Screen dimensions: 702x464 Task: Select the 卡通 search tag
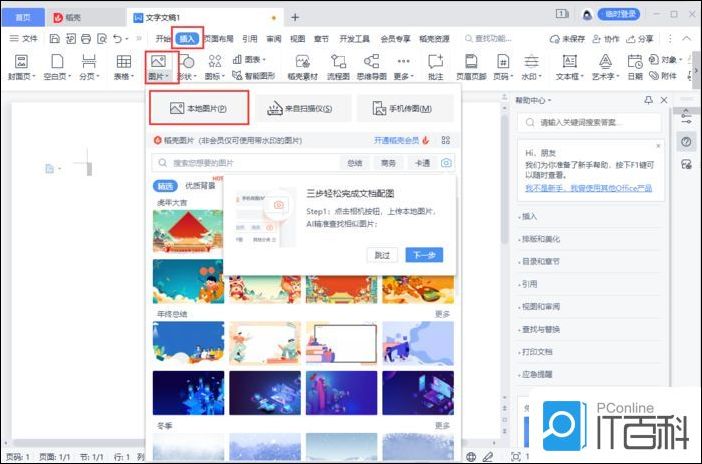[422, 163]
